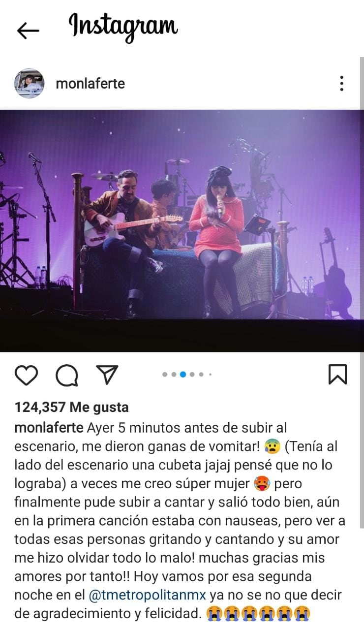The height and width of the screenshot is (630, 364).
Task: Select the second carousel dot indicator
Action: (174, 375)
